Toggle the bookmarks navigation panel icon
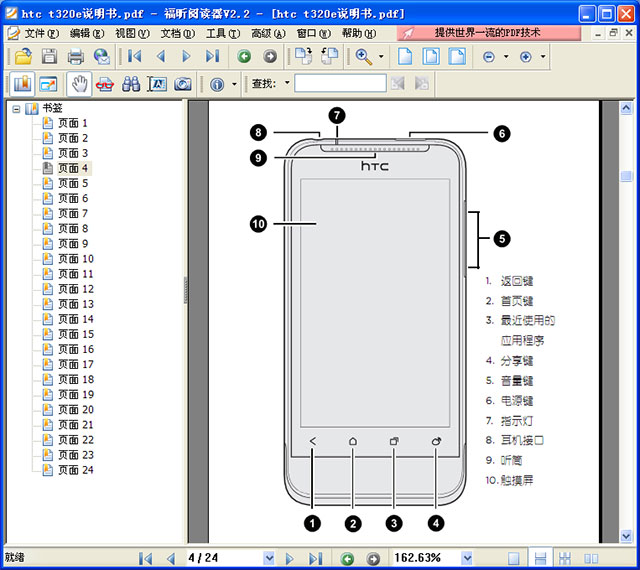Screen dimensions: 640x570 point(22,84)
